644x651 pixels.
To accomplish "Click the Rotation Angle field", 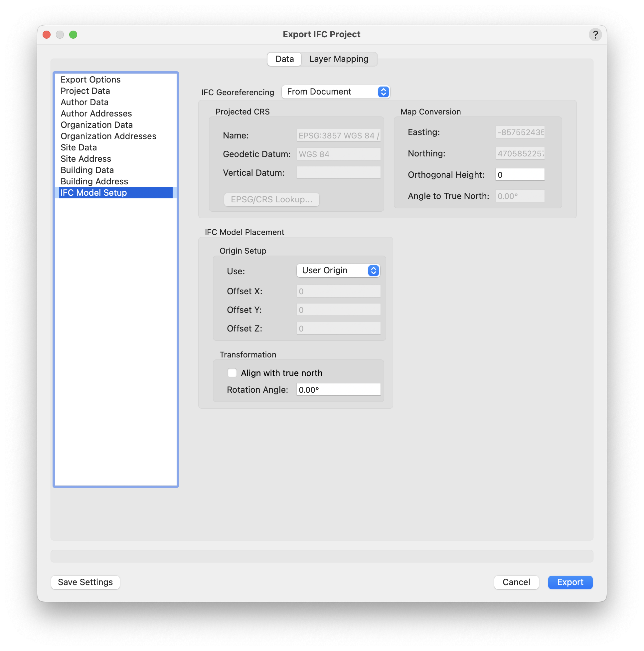I will 338,389.
